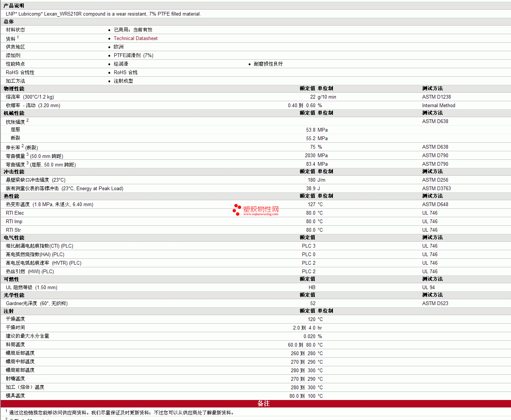Click the 料筒温度 row label
The image size is (511, 420).
click(x=15, y=344)
